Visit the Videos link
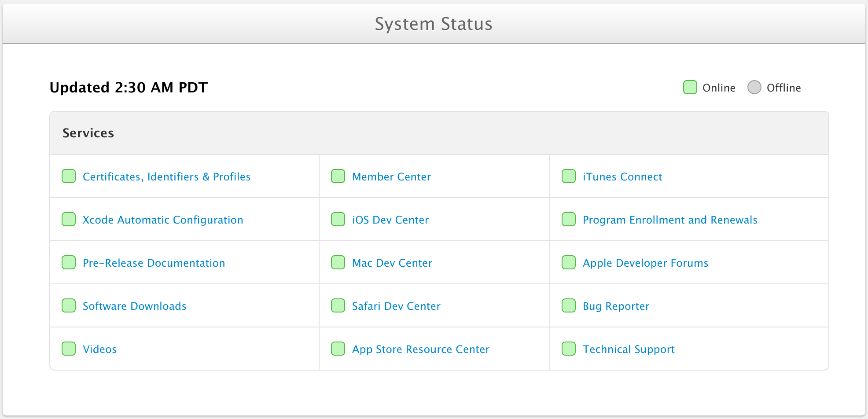The width and height of the screenshot is (868, 419). [x=100, y=349]
